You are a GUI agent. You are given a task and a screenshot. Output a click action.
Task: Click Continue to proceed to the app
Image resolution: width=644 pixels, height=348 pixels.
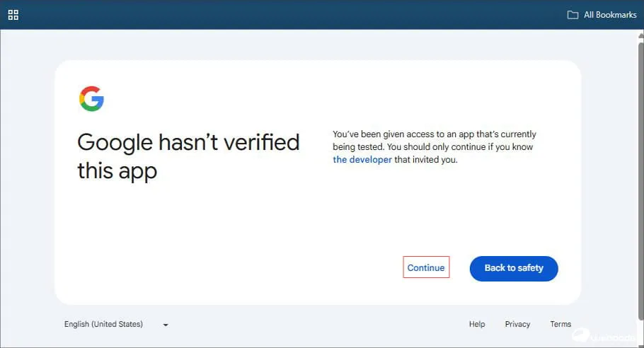point(426,267)
